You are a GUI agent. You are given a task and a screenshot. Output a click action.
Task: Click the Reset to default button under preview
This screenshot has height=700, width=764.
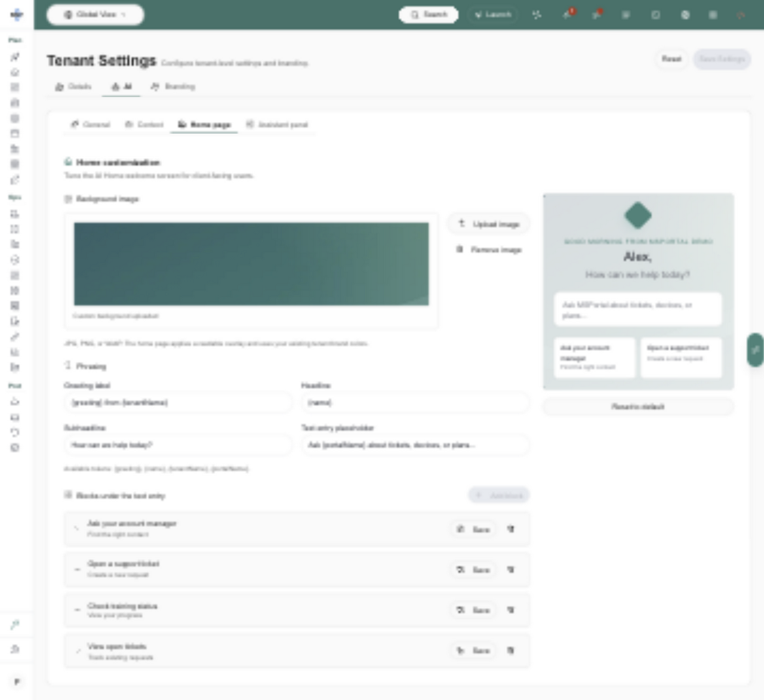(638, 406)
